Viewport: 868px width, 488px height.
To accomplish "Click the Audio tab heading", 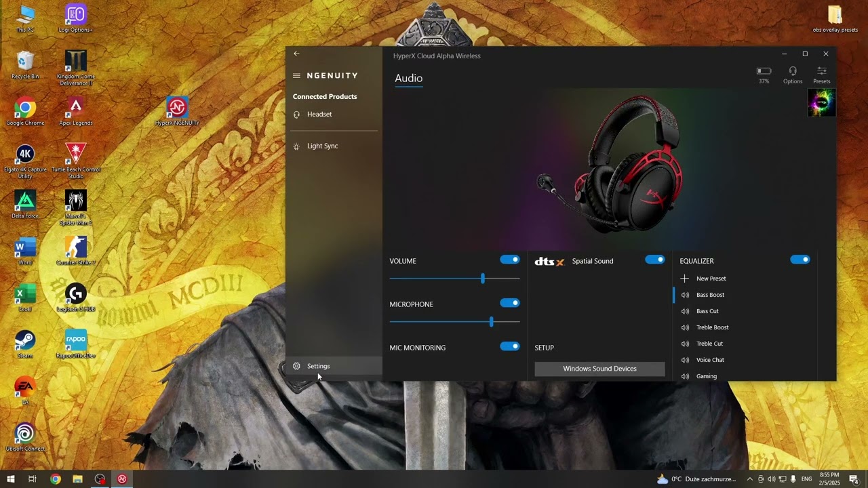I will click(x=408, y=79).
